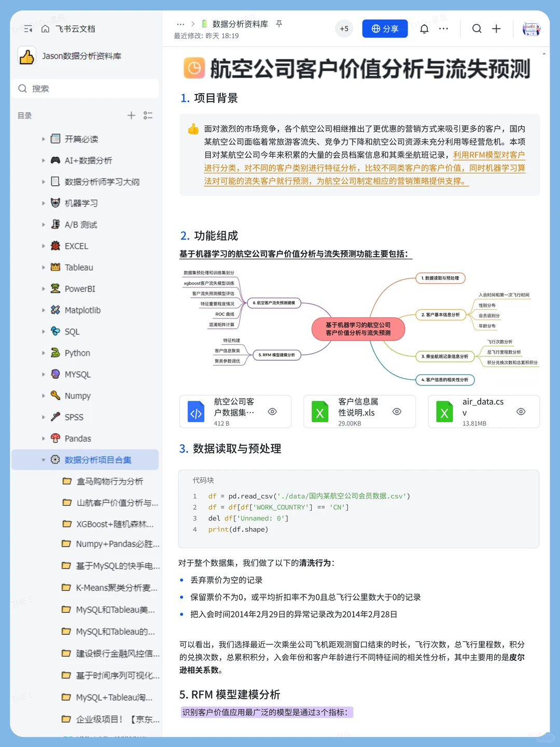560x747 pixels.
Task: Open the 航空公司客户数据集 code file icon
Action: pos(196,412)
